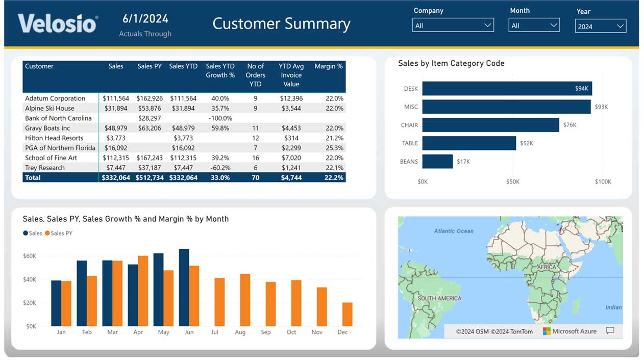
Task: Click the Total row label
Action: [33, 177]
